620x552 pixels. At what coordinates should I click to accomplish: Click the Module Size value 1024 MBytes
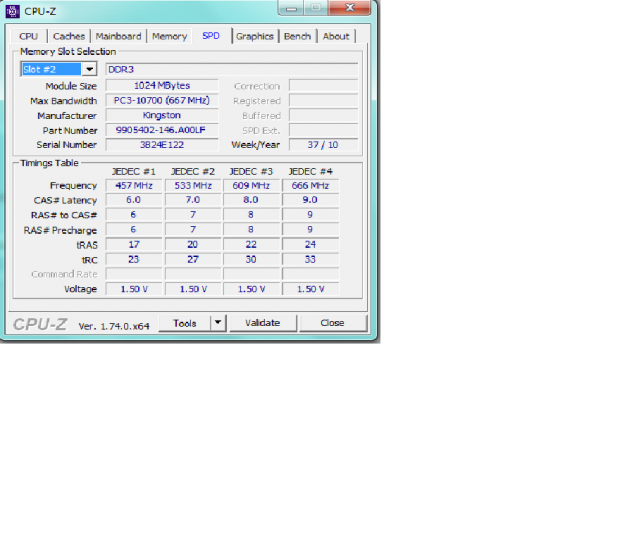coord(162,85)
